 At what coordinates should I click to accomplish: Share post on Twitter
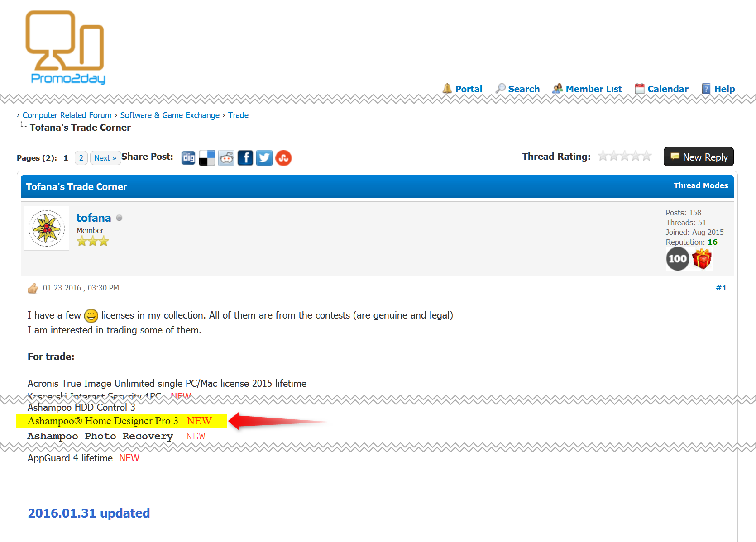(x=264, y=158)
